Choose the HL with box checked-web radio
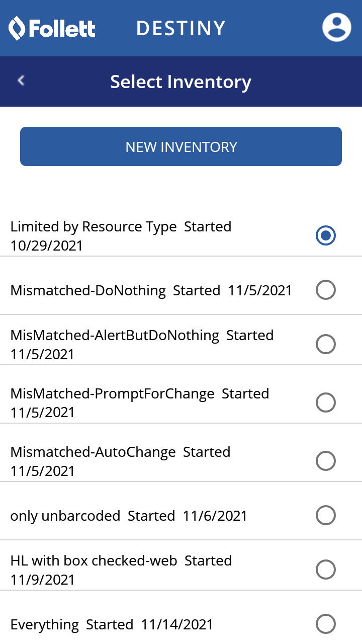Image resolution: width=362 pixels, height=644 pixels. click(326, 570)
